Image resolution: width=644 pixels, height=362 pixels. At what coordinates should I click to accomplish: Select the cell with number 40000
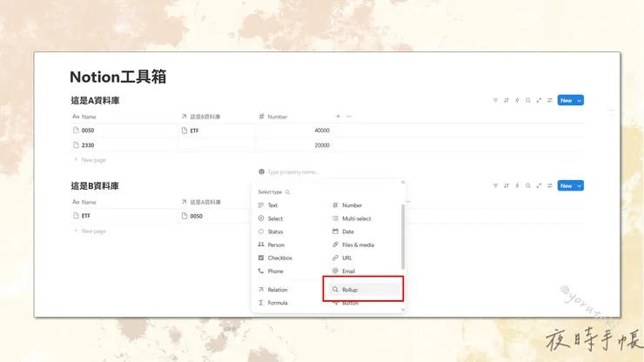pyautogui.click(x=294, y=131)
